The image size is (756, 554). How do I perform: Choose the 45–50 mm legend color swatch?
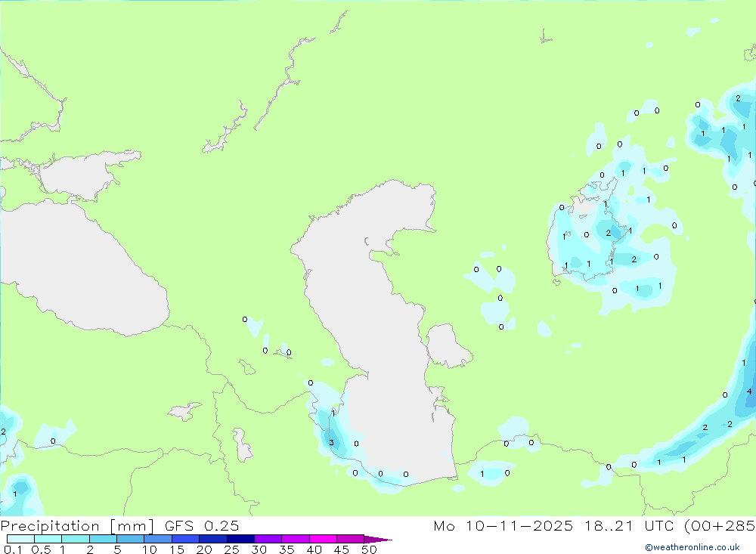click(x=350, y=539)
